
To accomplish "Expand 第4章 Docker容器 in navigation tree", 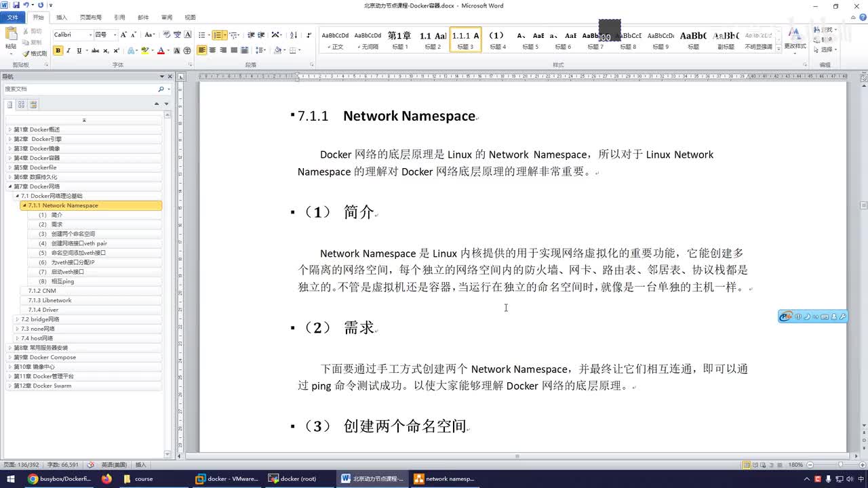I will (9, 158).
